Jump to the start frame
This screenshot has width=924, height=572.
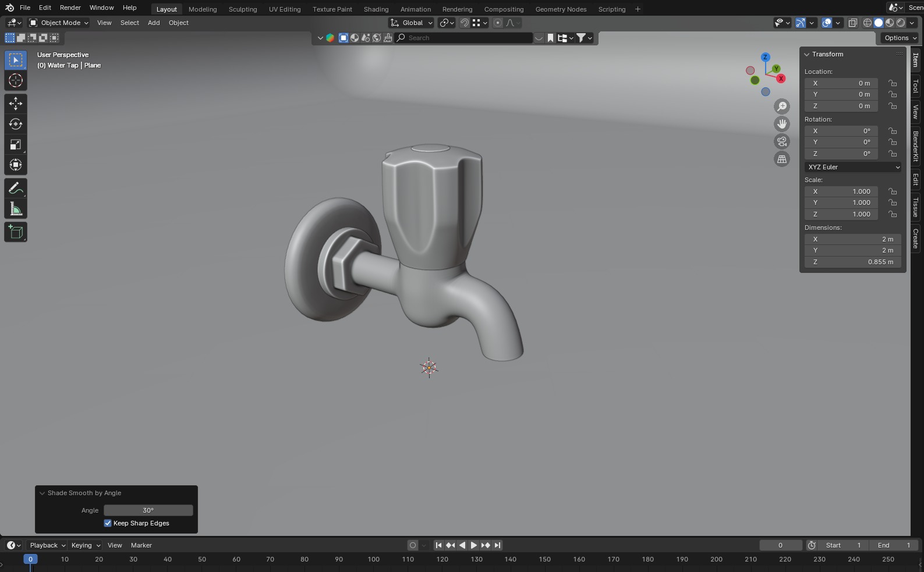click(x=438, y=545)
